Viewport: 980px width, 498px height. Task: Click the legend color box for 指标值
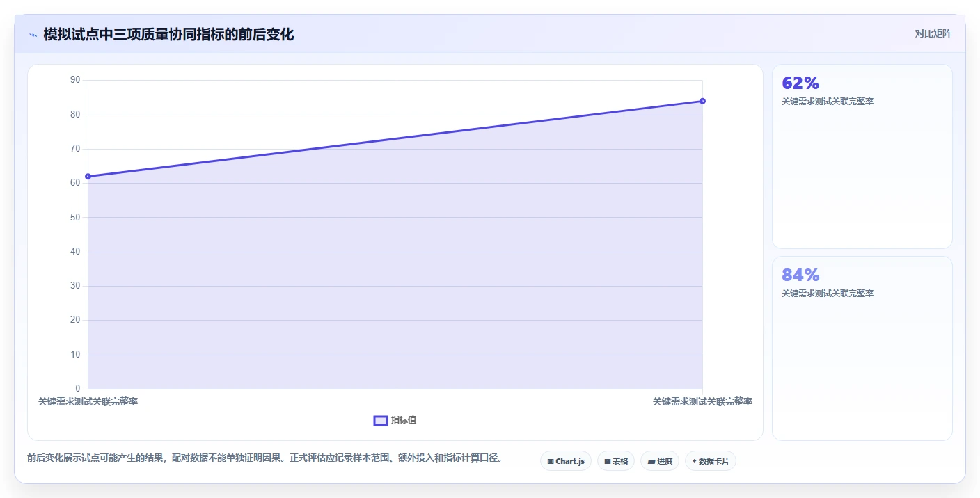(381, 420)
